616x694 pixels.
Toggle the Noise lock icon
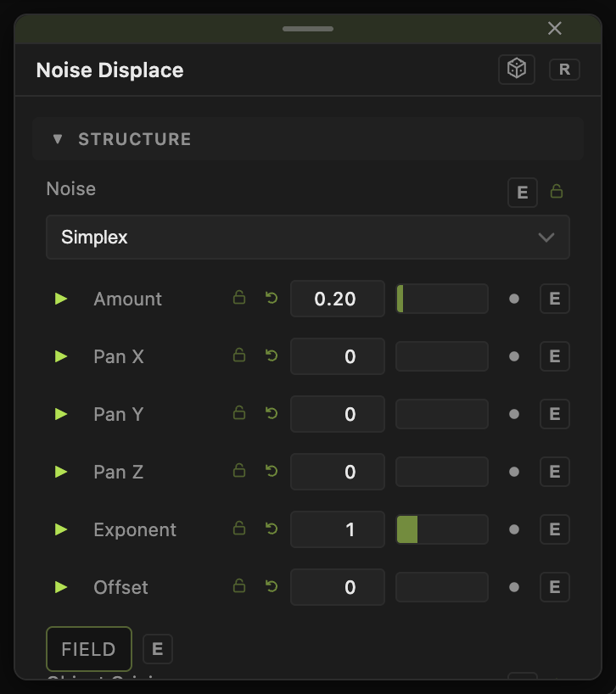tap(557, 191)
